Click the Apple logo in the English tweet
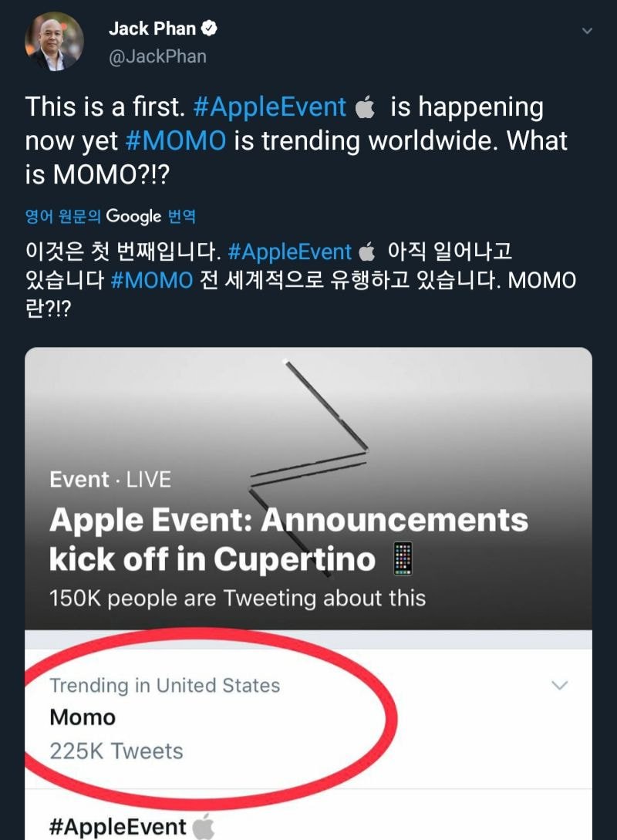Viewport: 617px width, 840px height. pos(364,108)
